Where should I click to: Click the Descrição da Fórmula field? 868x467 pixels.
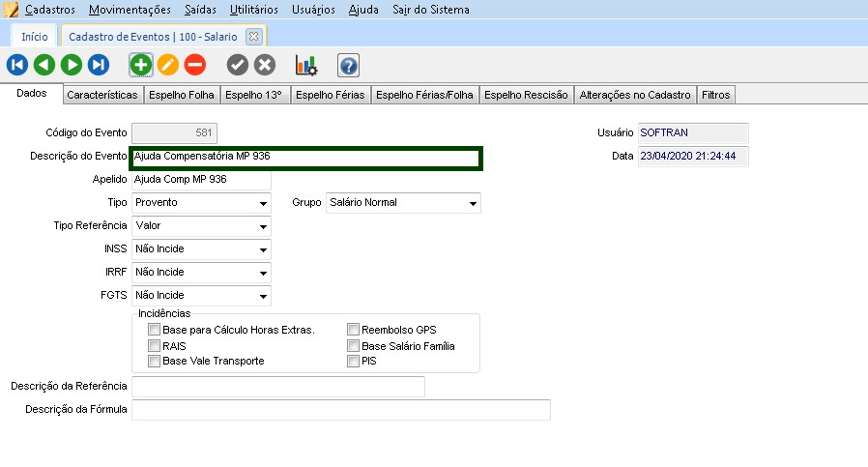[x=341, y=410]
